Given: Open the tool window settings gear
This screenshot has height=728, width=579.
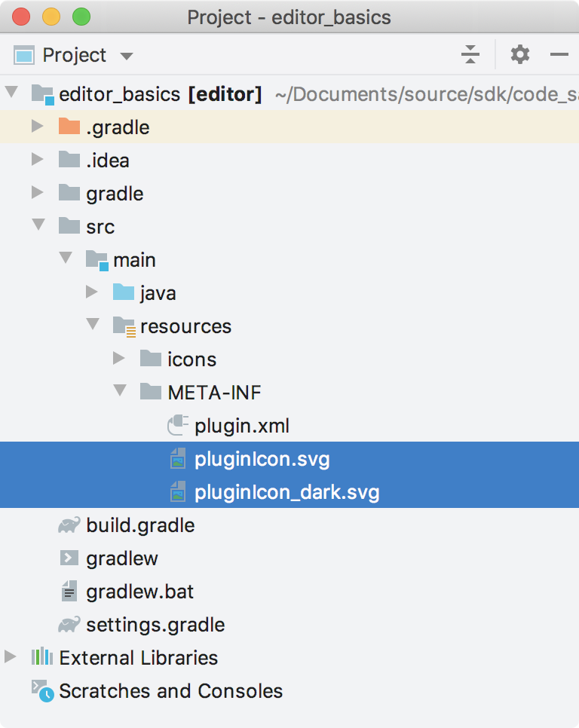Looking at the screenshot, I should tap(519, 54).
